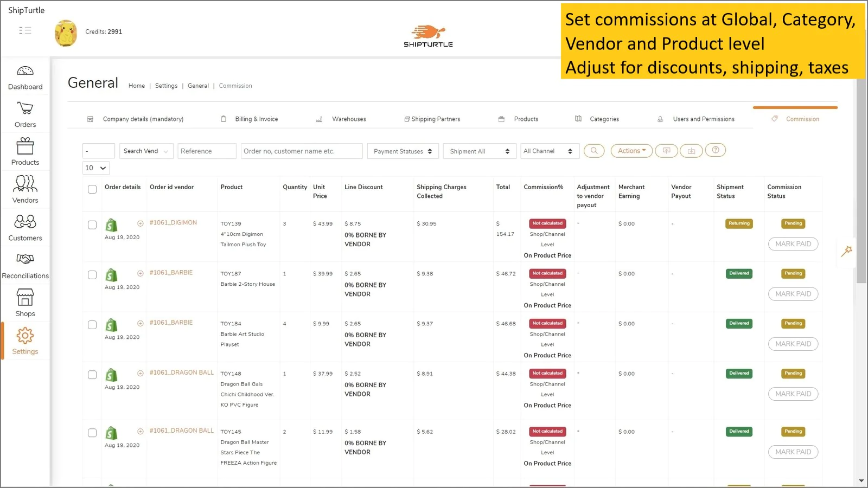Viewport: 868px width, 488px height.
Task: Click the search magnifier button
Action: coord(594,151)
